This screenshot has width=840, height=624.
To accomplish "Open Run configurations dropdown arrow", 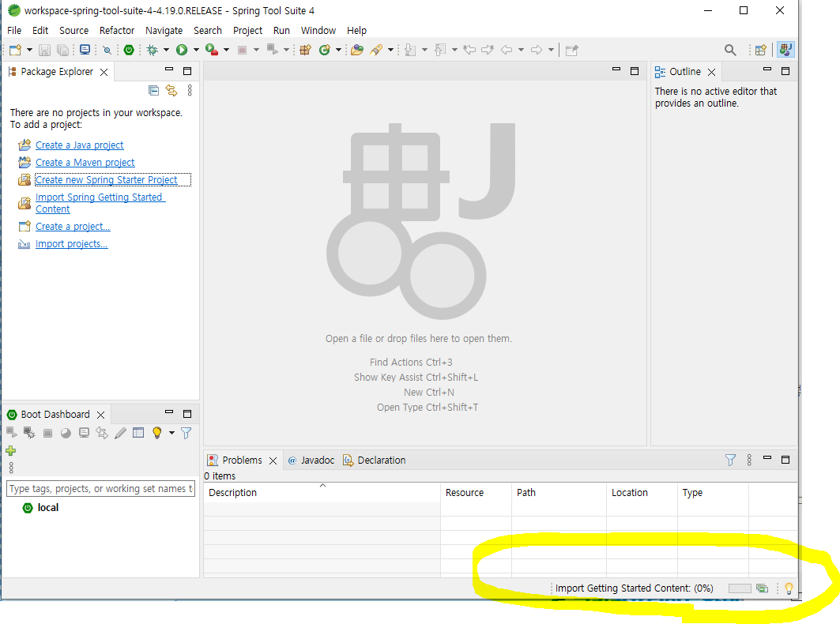I will [x=196, y=50].
